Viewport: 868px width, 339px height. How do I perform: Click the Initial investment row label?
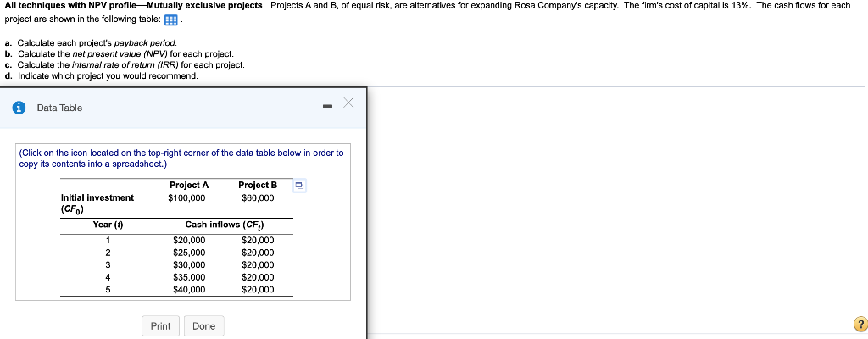point(97,203)
